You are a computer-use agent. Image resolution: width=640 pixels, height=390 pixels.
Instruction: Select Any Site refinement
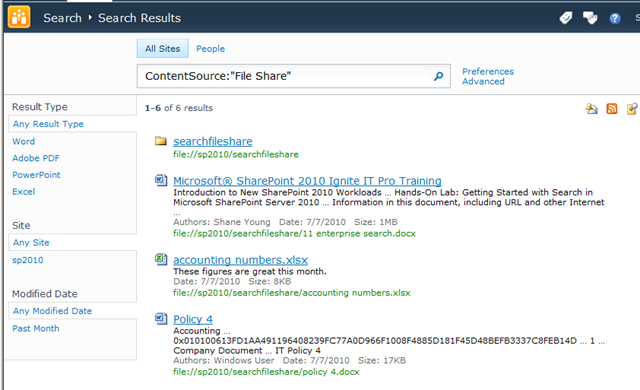tap(31, 242)
